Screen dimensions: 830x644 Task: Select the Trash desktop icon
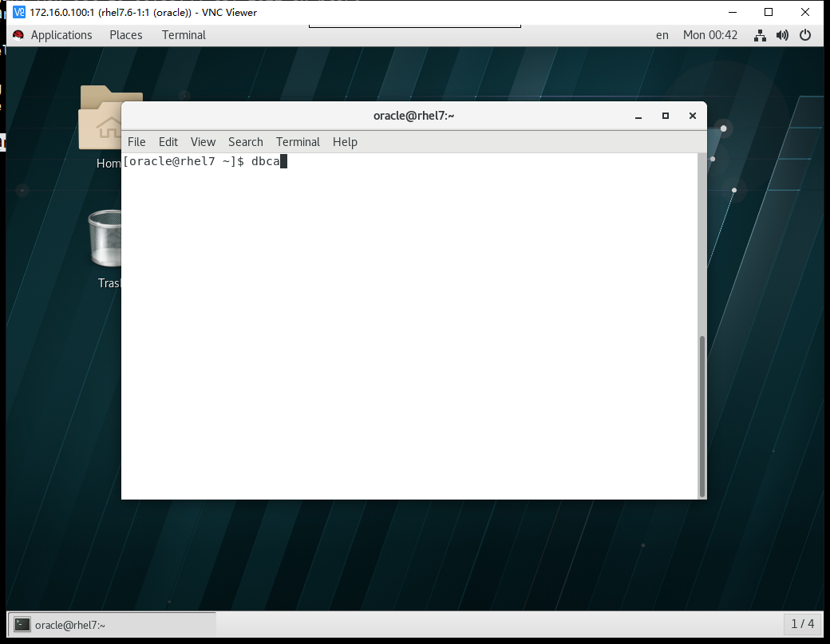(x=105, y=249)
